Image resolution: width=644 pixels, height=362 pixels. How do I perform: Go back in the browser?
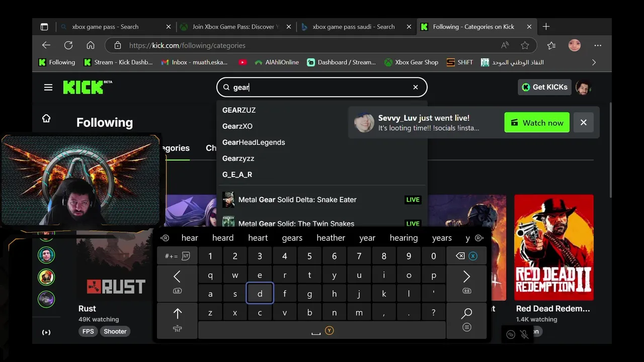(x=46, y=45)
